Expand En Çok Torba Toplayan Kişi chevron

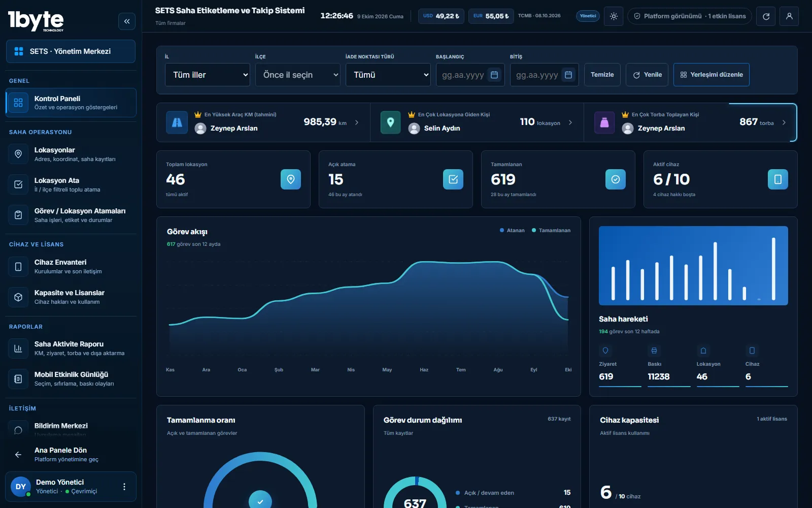784,122
